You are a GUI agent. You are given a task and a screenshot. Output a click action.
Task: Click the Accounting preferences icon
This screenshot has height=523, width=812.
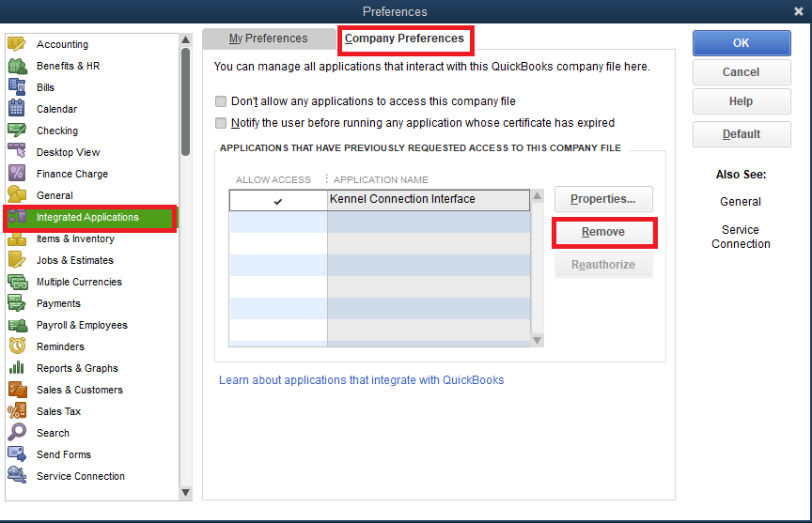tap(17, 44)
